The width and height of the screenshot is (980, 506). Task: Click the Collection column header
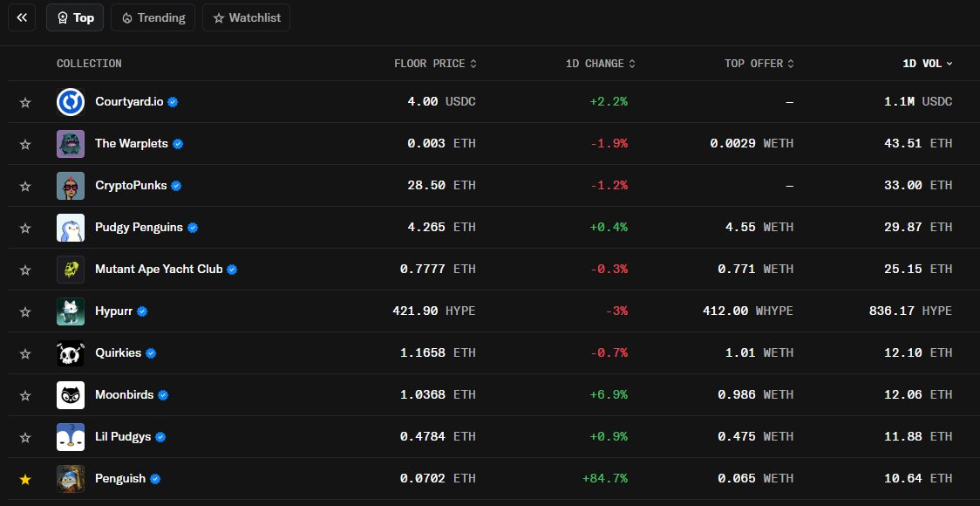pyautogui.click(x=89, y=63)
